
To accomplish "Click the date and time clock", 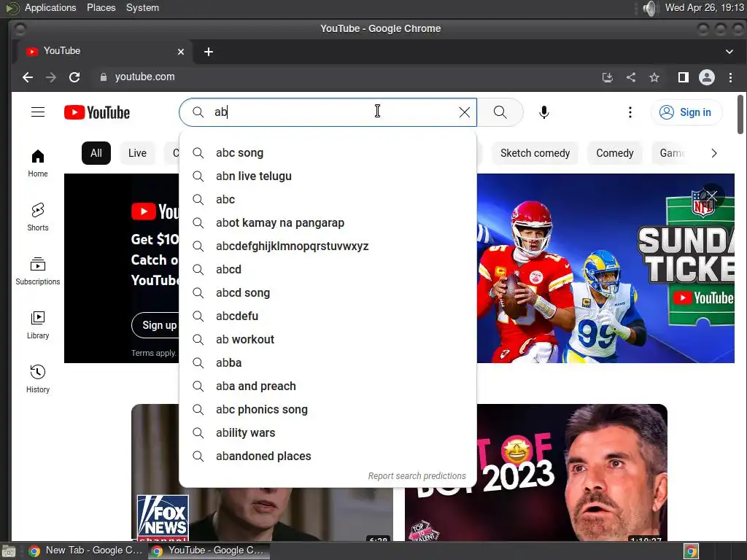I will point(704,7).
